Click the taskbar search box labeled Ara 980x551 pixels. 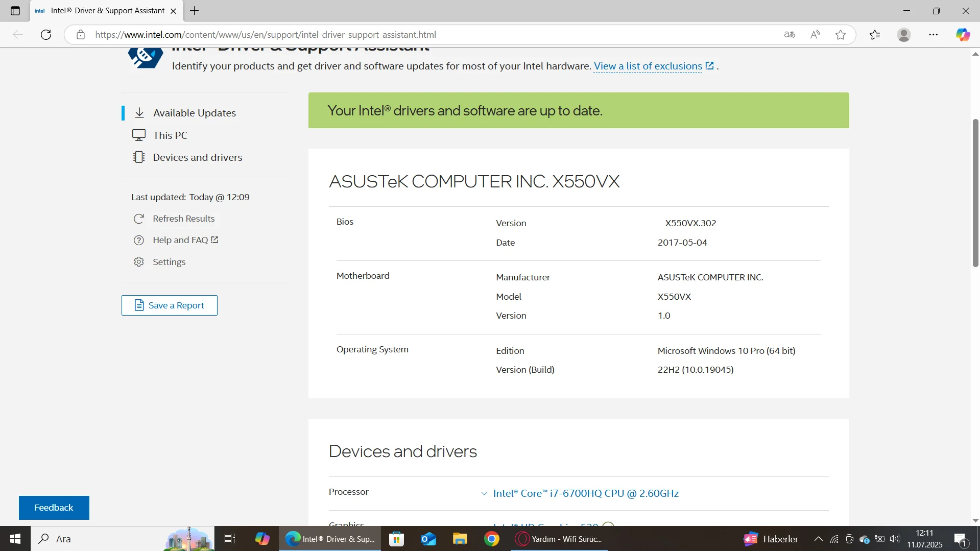[123, 539]
